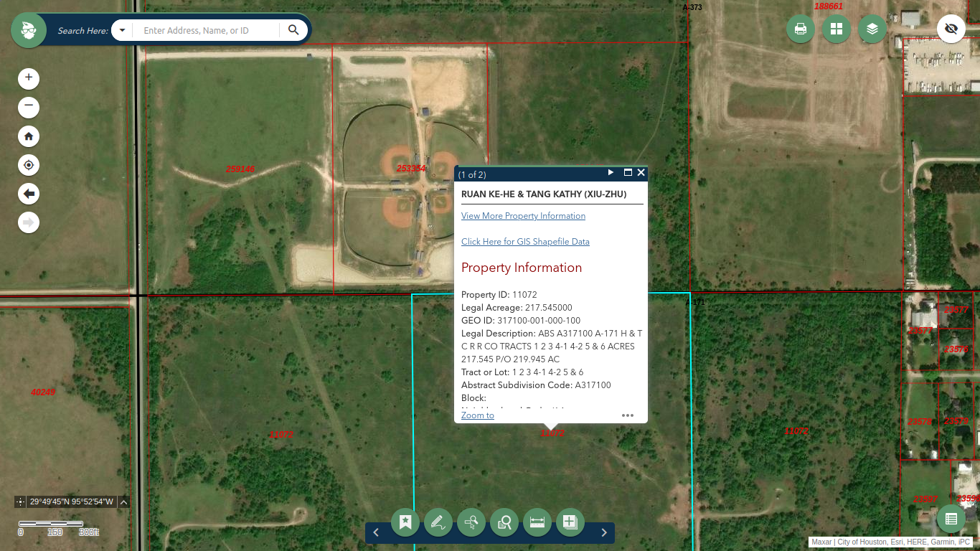The image size is (980, 551).
Task: Show next feature in popup (play arrow)
Action: [x=611, y=173]
